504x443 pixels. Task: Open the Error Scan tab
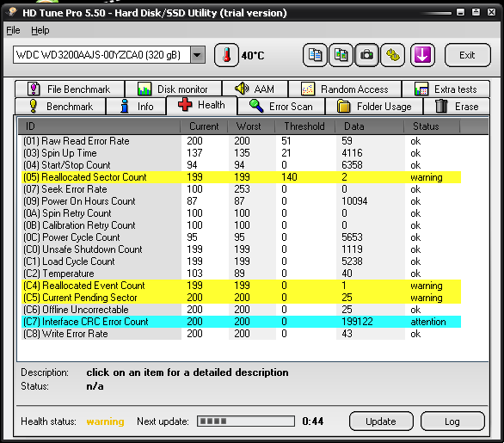[281, 106]
